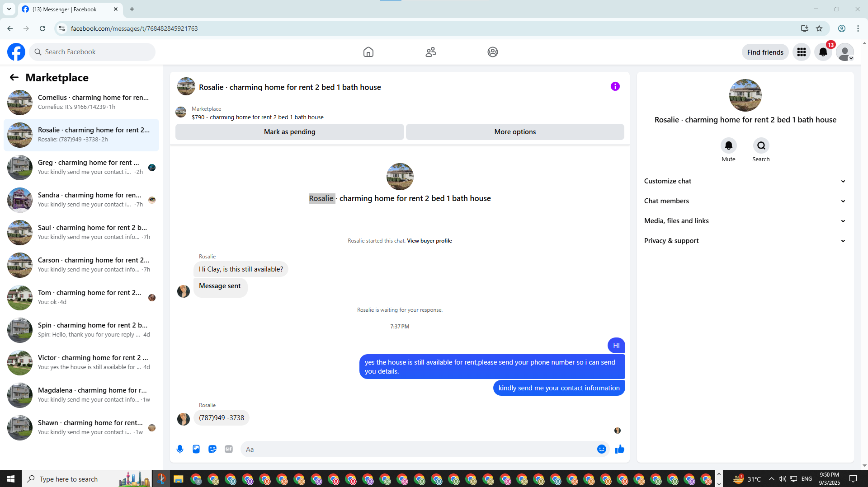Image resolution: width=868 pixels, height=487 pixels.
Task: Open the Magdalena conversation
Action: coord(81,395)
